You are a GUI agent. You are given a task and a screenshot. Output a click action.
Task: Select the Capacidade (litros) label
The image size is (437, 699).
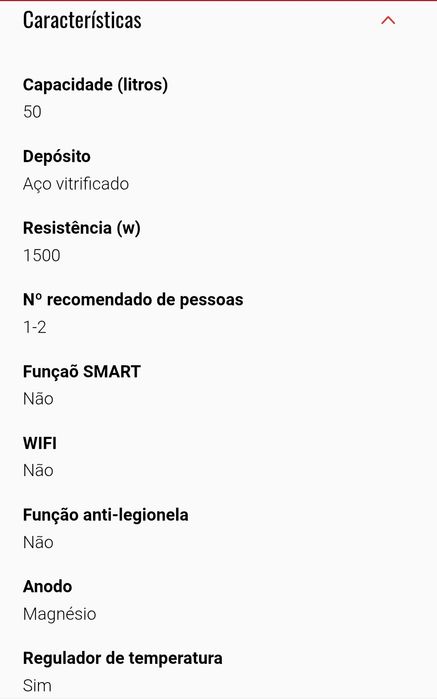[x=95, y=85]
